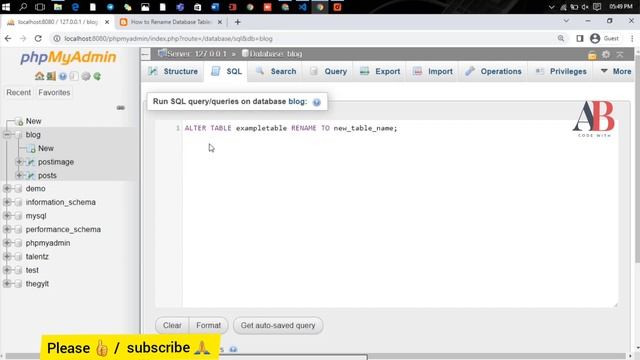
Task: Expand the test database node
Action: coord(7,270)
